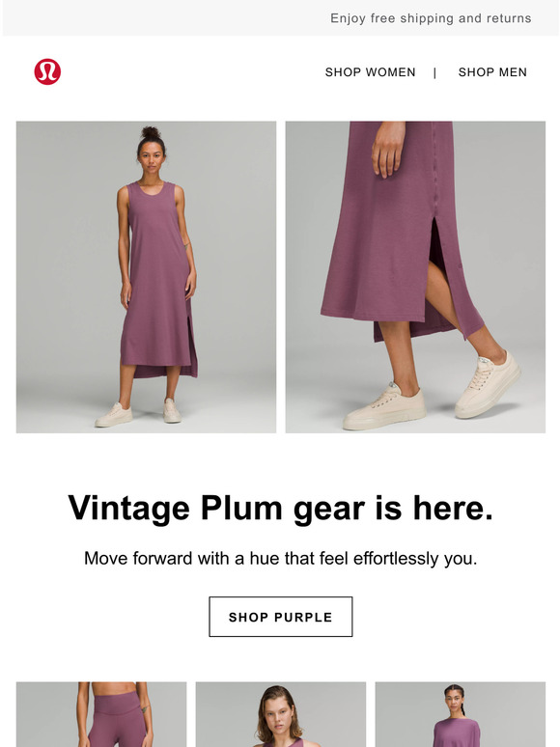
Task: Open the SHOP MEN link
Action: (x=492, y=72)
